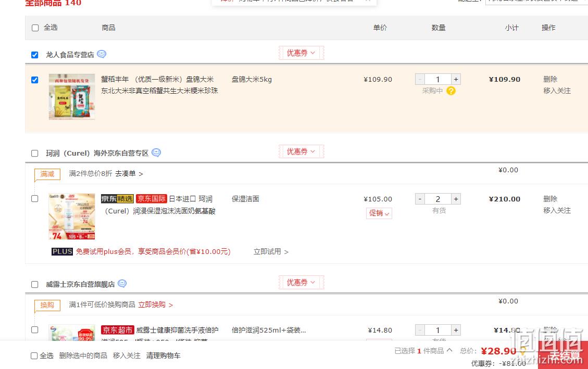Increase quantity of 盘锦大米 with plus button
Viewport: 588px width, 369px height.
coord(456,80)
